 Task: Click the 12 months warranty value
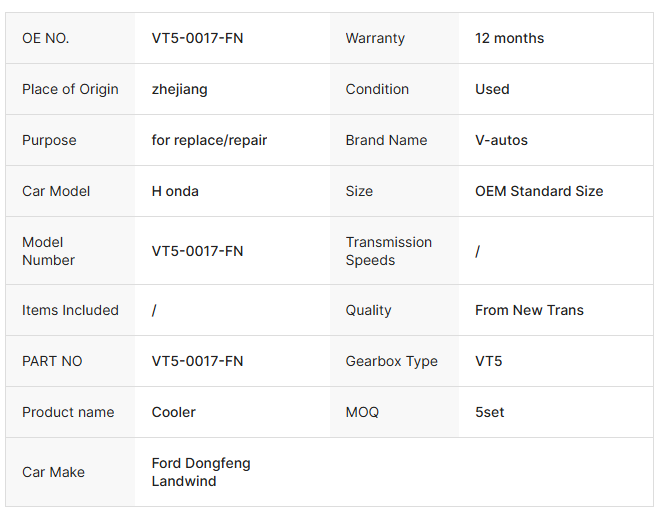coord(509,38)
